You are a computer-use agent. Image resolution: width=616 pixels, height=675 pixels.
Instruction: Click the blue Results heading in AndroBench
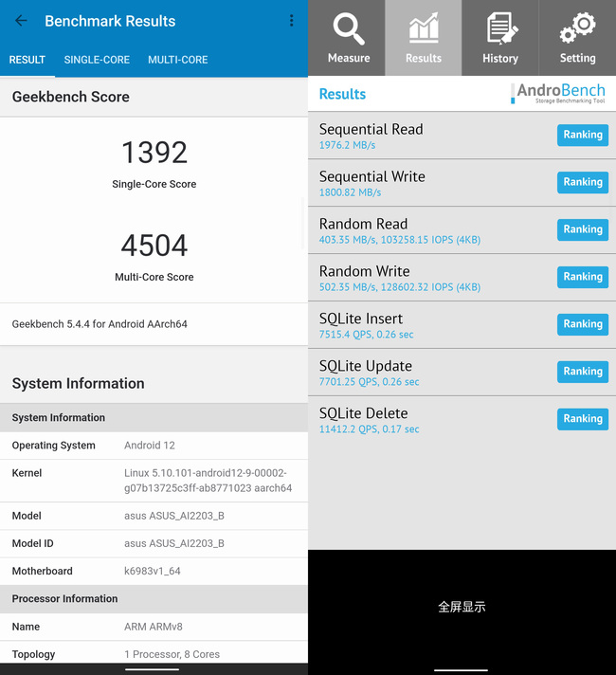point(342,94)
